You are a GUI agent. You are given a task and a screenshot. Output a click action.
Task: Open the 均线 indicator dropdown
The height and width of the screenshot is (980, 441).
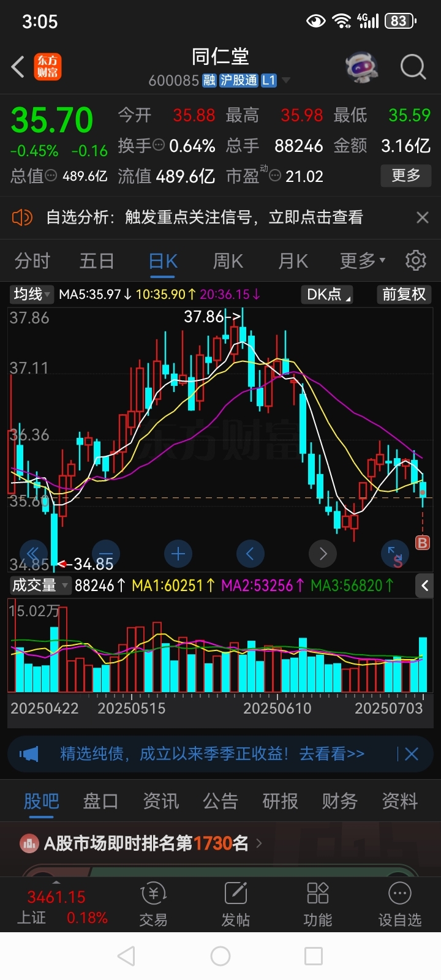tap(32, 295)
